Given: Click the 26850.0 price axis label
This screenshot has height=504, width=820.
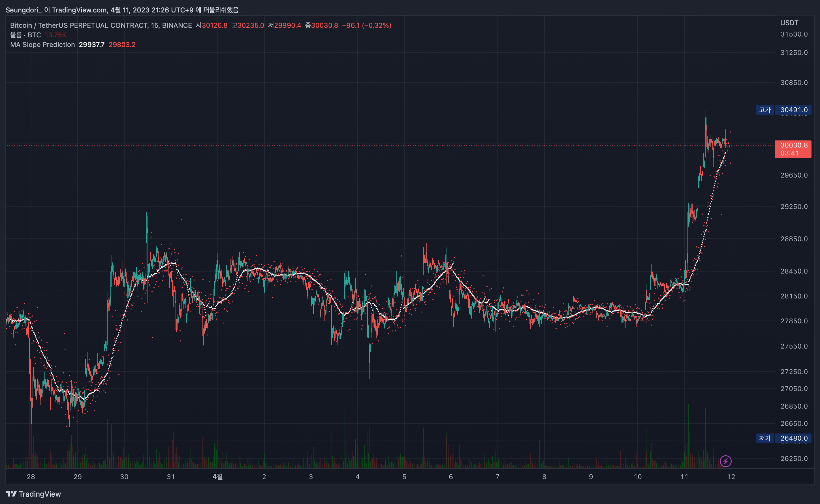Looking at the screenshot, I should [x=794, y=406].
